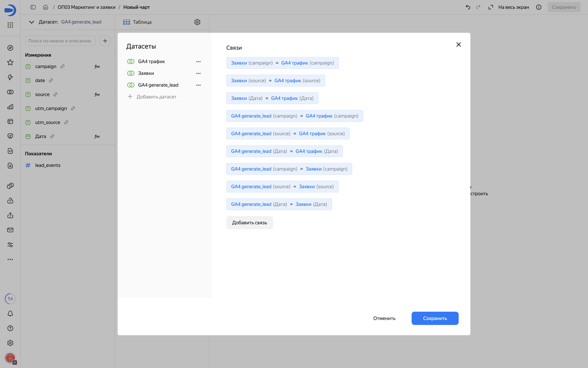Open the sliders icon in sidebar
Screen dimensions: 588x368
(10, 245)
